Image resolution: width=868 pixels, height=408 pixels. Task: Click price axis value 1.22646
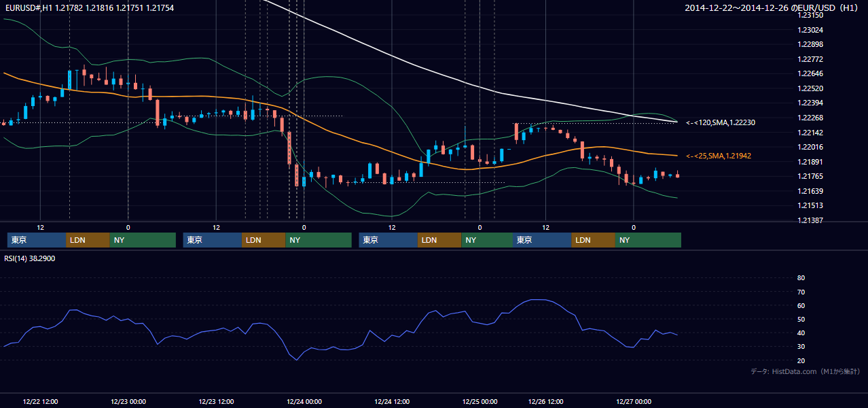pos(810,73)
